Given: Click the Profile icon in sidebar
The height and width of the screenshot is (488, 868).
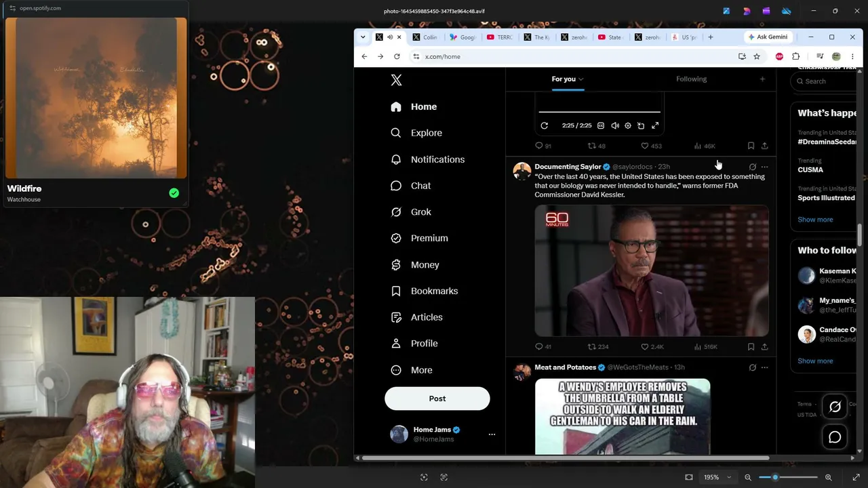Looking at the screenshot, I should point(396,344).
